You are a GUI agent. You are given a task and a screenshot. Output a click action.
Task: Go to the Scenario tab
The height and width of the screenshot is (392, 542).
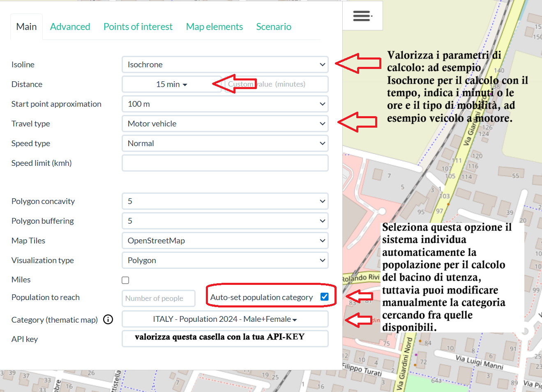[x=273, y=27]
